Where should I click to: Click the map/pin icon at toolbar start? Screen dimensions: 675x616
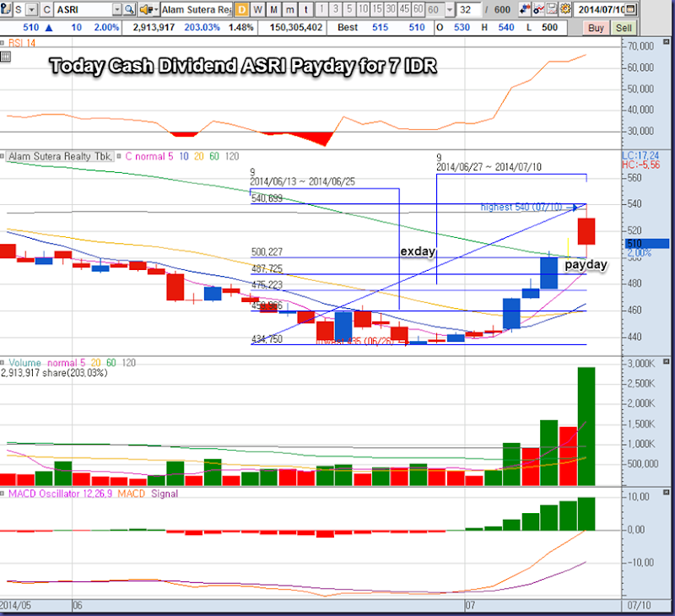[6, 9]
